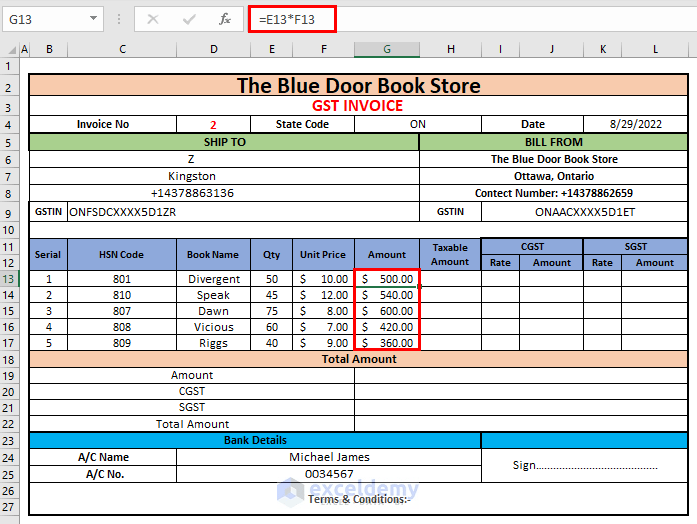
Task: Open the Insert Function fx icon
Action: click(x=225, y=19)
